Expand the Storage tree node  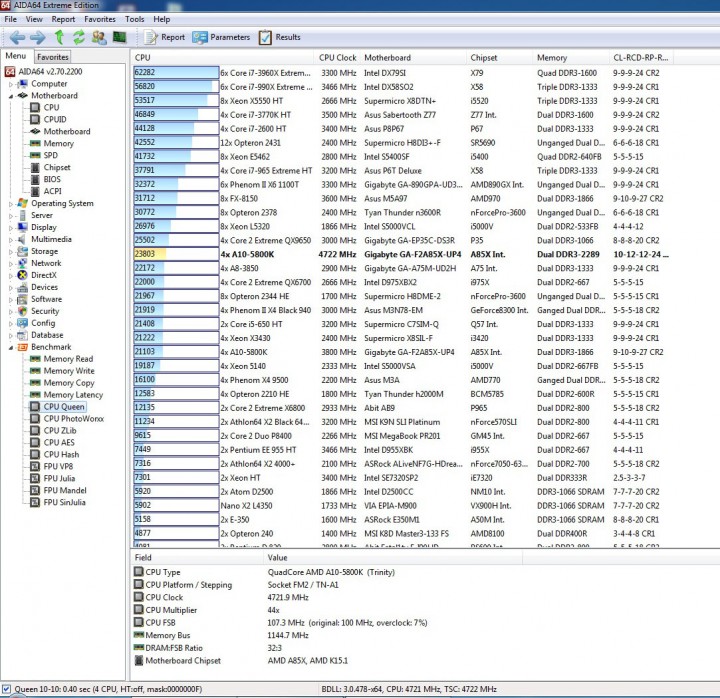11,252
